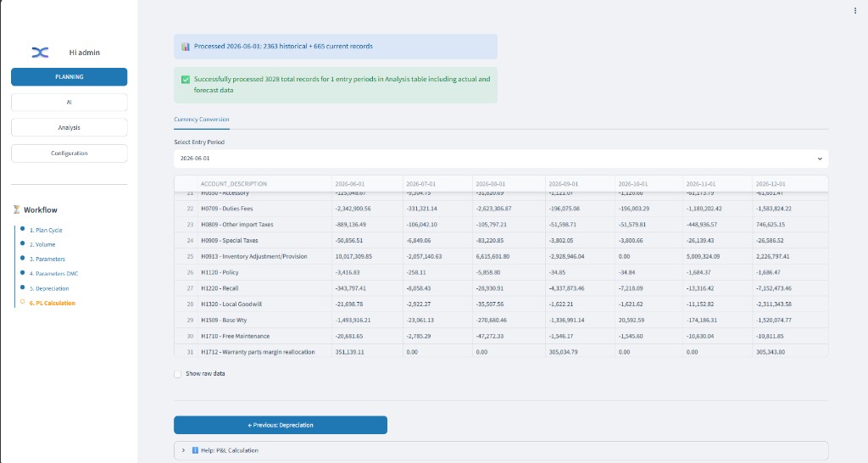Image resolution: width=868 pixels, height=463 pixels.
Task: Click the green checkmark icon in success message
Action: point(186,79)
